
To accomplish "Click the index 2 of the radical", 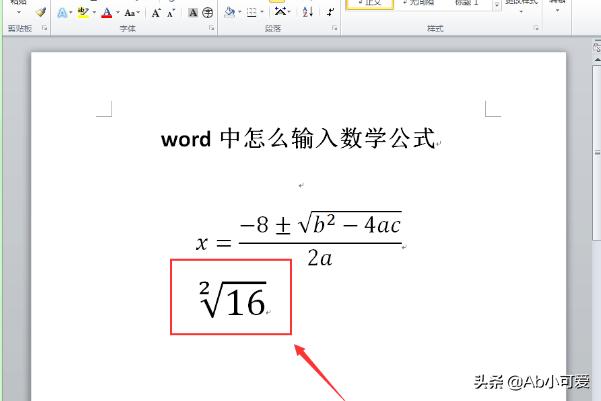I will point(204,288).
